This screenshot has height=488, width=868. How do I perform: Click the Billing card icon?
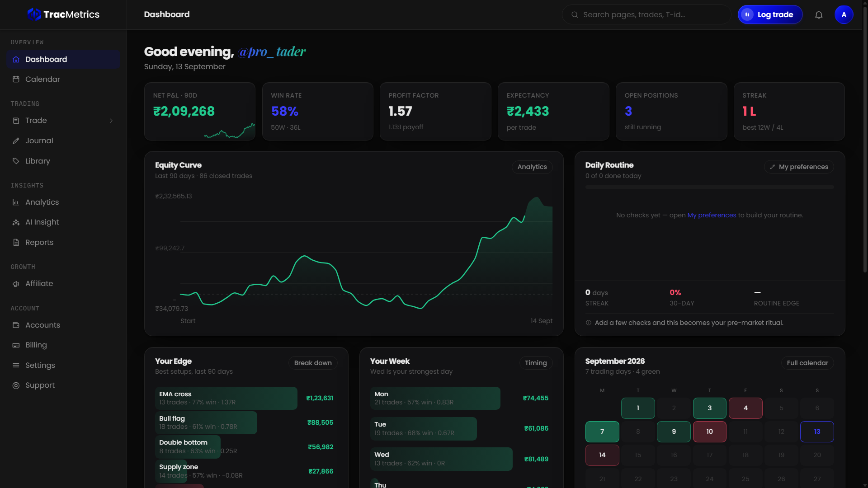pos(16,345)
